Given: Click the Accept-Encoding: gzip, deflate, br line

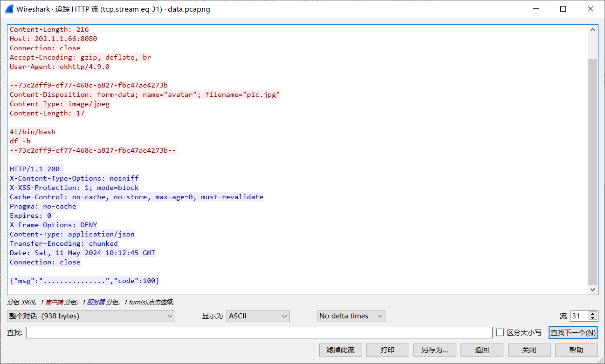Looking at the screenshot, I should (81, 57).
